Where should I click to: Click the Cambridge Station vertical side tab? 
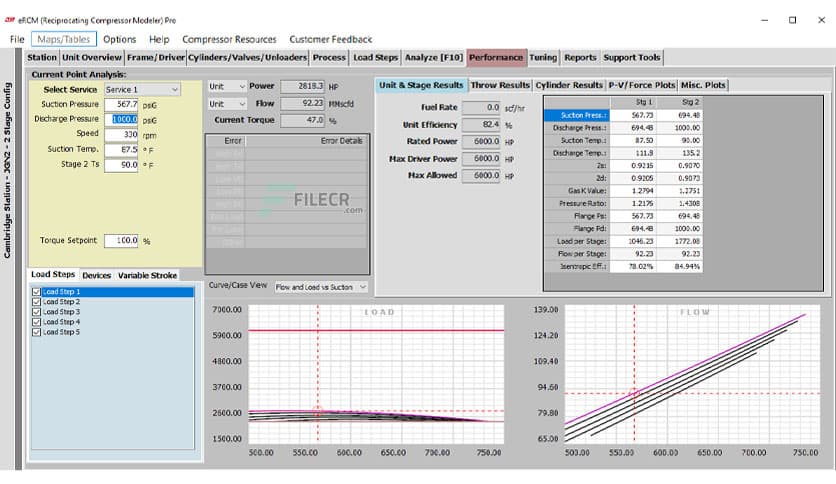pos(7,171)
